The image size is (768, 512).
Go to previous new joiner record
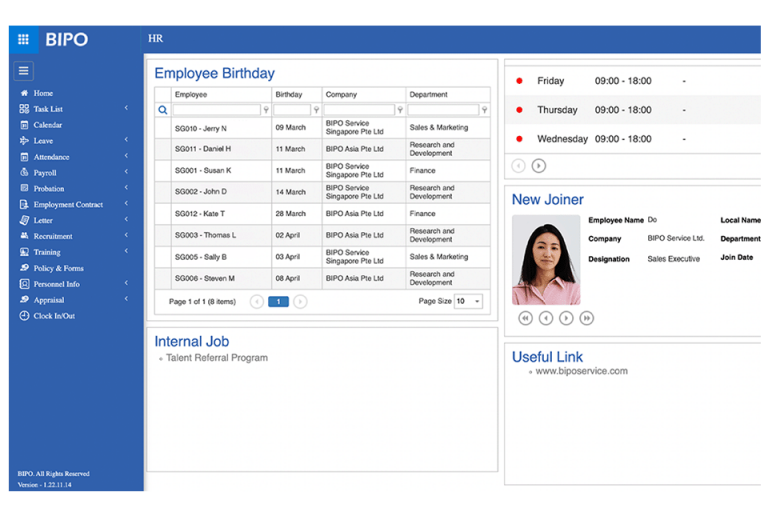[x=546, y=318]
